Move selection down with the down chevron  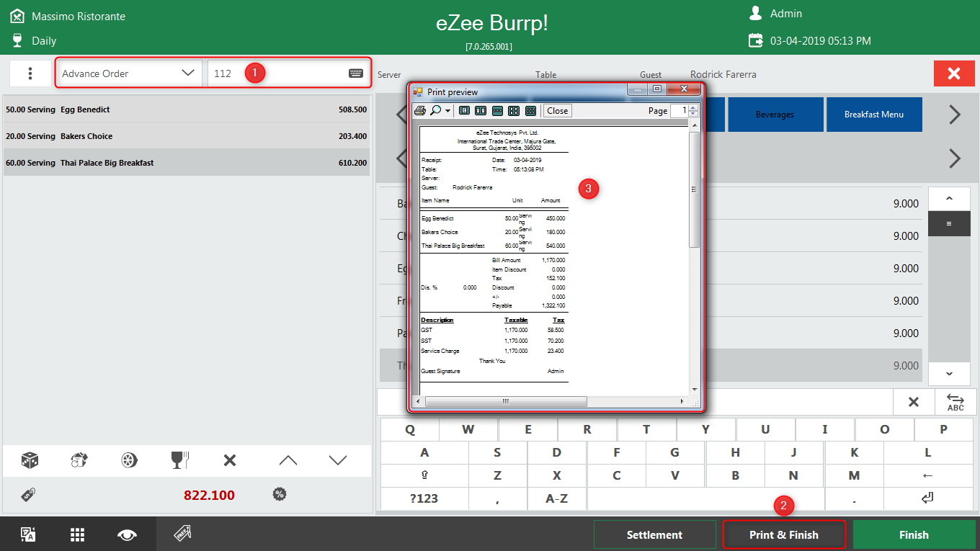tap(338, 460)
